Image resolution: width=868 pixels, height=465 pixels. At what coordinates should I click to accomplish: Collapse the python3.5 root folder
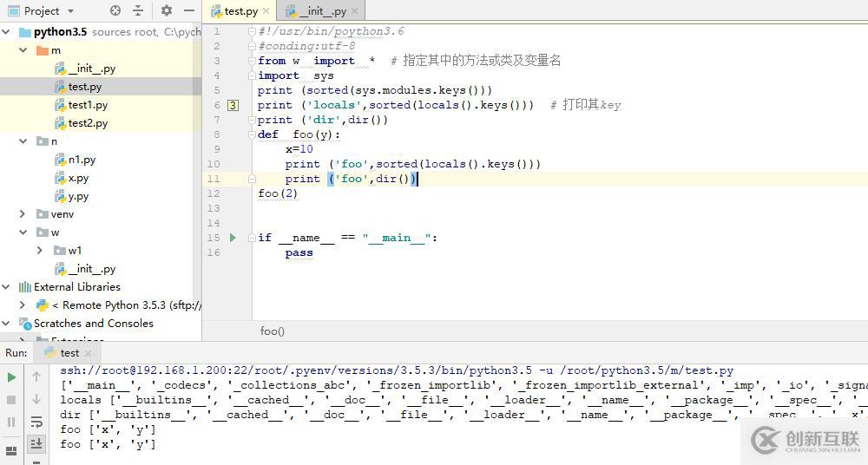pyautogui.click(x=6, y=32)
